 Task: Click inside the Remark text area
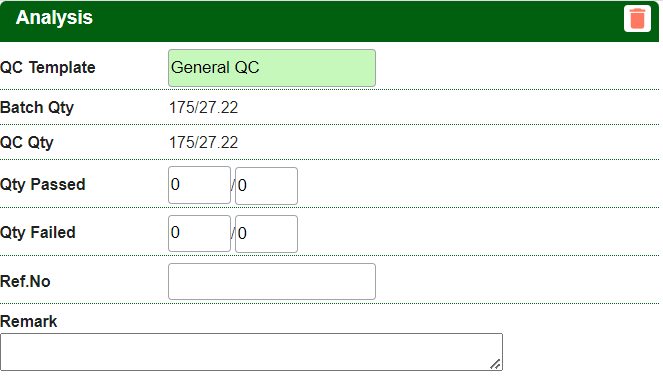click(252, 352)
